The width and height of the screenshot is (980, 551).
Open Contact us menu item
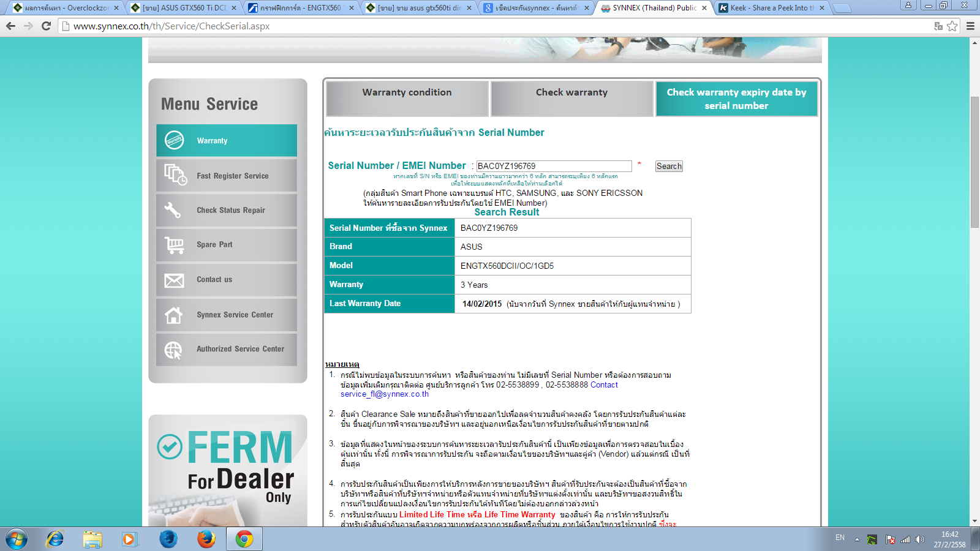[x=227, y=280]
